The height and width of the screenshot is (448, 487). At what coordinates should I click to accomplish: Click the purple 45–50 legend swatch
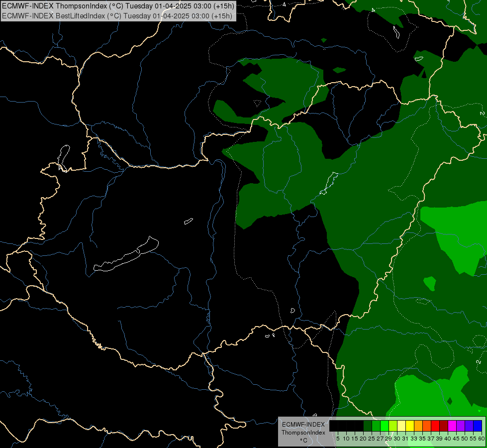461,426
